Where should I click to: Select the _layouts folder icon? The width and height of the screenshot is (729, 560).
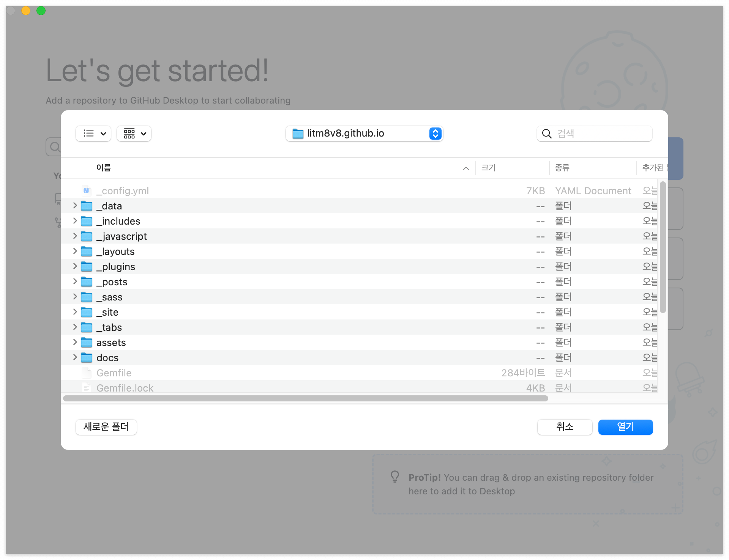pyautogui.click(x=87, y=252)
